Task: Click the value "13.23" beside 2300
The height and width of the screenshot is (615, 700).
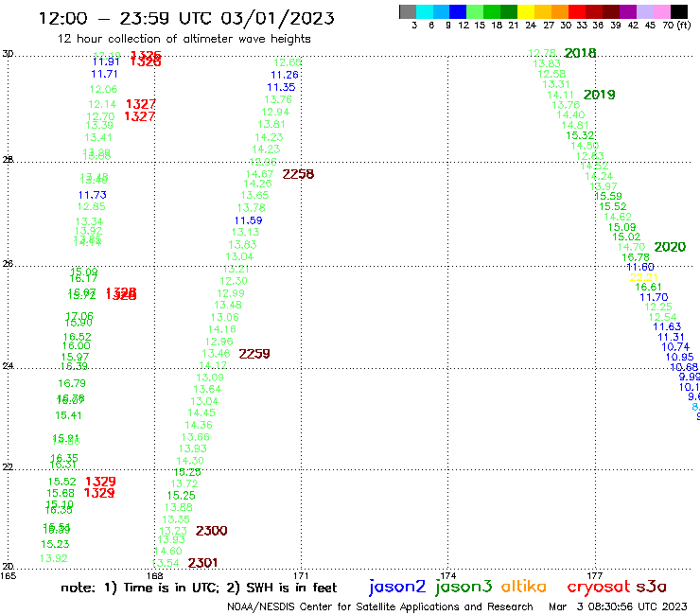Action: 173,531
